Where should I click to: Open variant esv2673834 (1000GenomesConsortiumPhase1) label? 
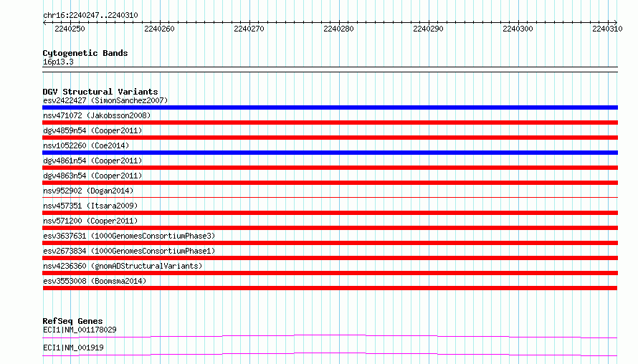point(129,251)
